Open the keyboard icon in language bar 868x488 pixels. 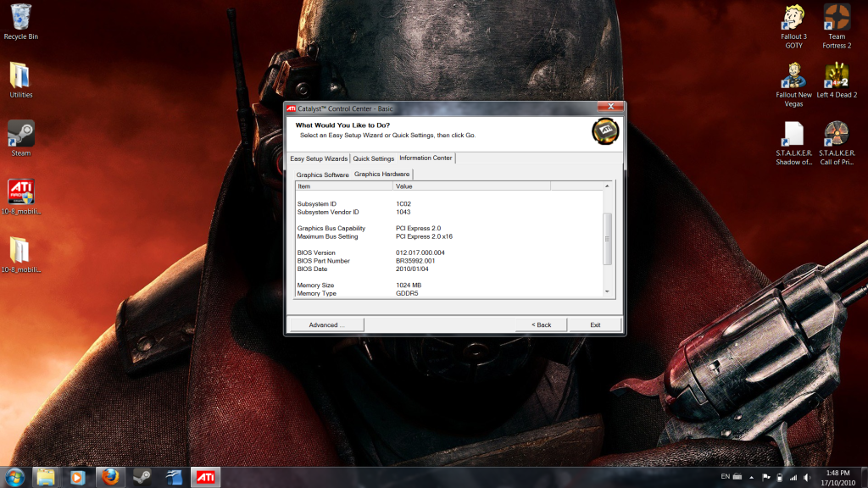(737, 476)
